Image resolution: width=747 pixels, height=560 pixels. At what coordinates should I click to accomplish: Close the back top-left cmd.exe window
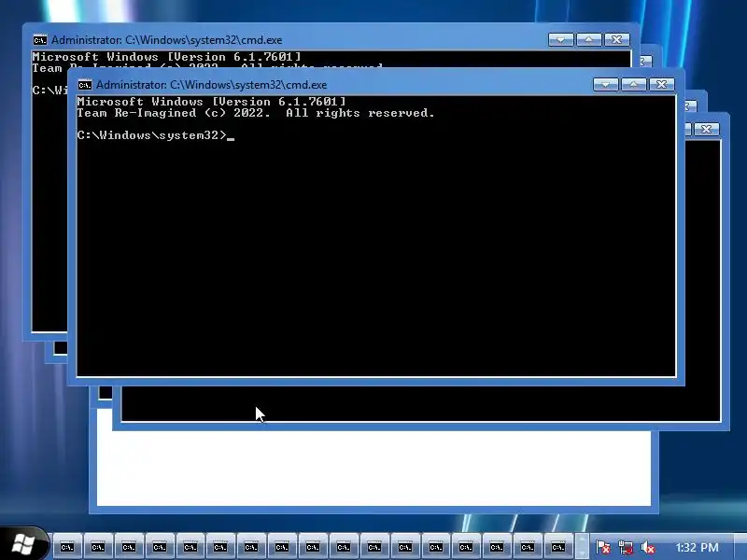(616, 39)
